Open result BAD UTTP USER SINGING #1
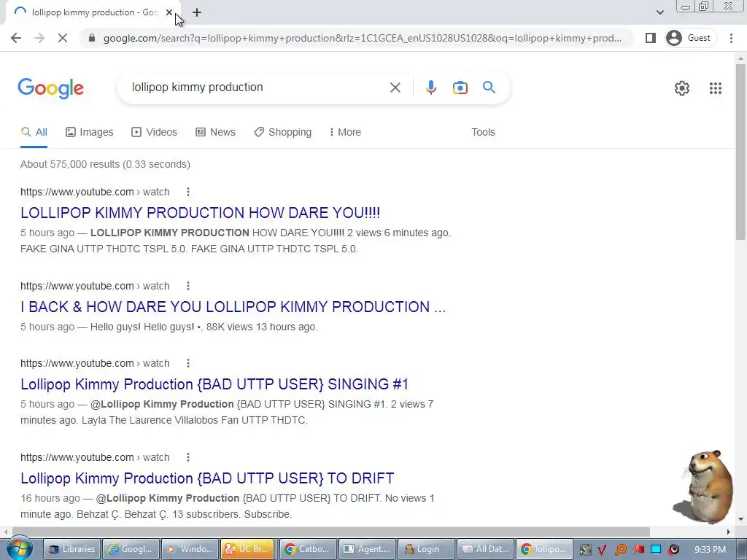The image size is (747, 560). click(x=214, y=384)
